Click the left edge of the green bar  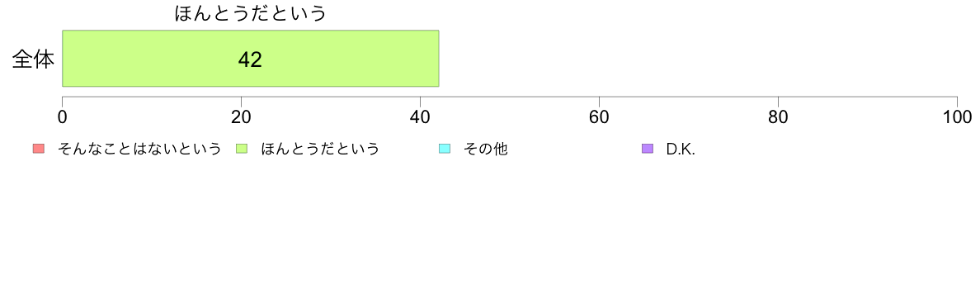click(x=64, y=58)
